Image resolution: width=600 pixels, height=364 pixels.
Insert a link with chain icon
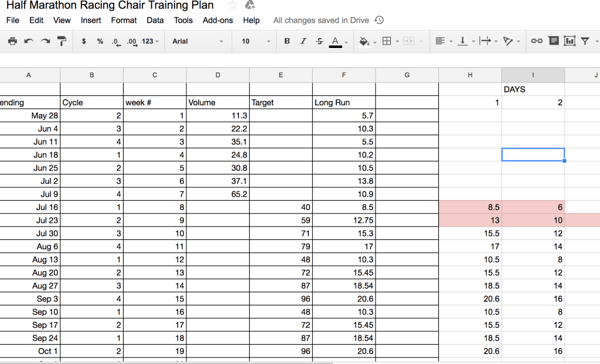point(536,41)
